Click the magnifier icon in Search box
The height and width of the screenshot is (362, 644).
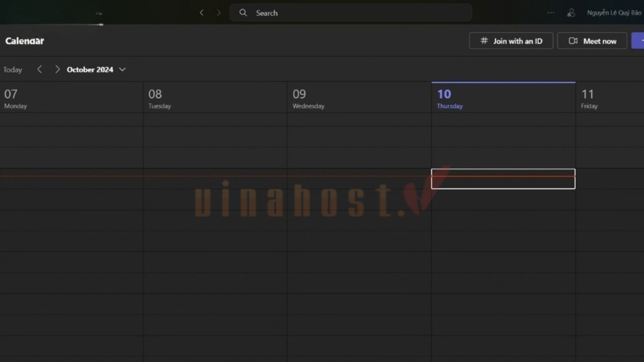(243, 13)
